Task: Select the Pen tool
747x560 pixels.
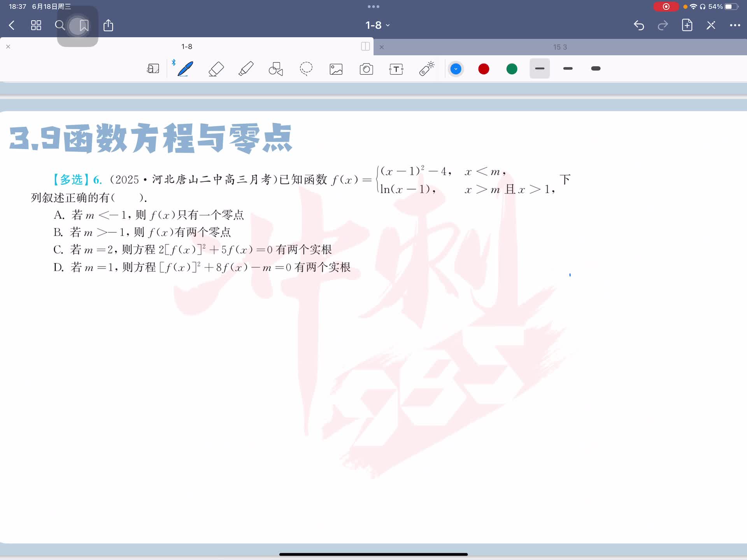Action: (x=185, y=69)
